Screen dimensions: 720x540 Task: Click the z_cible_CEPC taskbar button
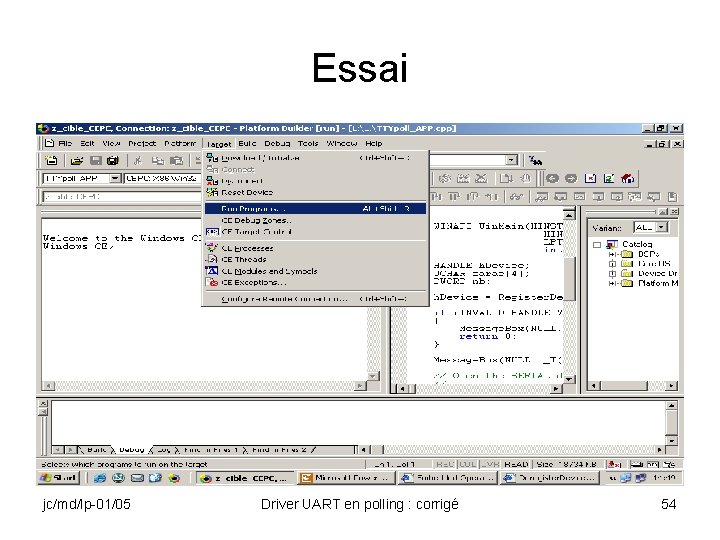pos(245,478)
